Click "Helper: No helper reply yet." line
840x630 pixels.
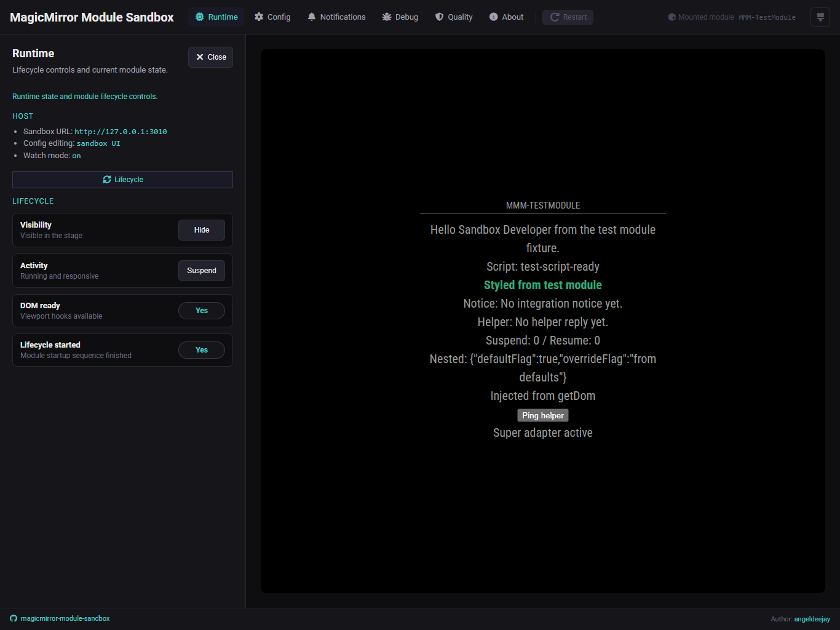click(543, 322)
